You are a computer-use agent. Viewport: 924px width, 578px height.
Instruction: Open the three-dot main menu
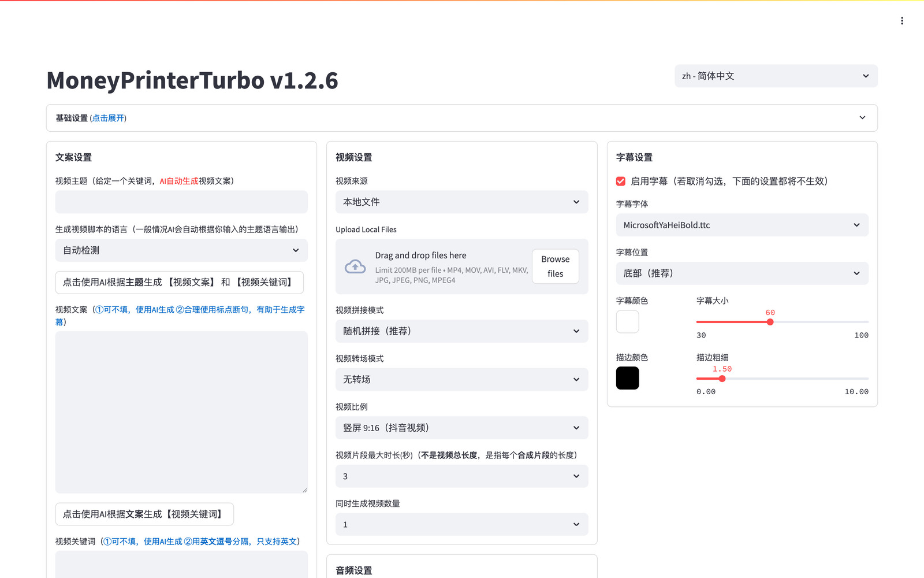coord(901,21)
